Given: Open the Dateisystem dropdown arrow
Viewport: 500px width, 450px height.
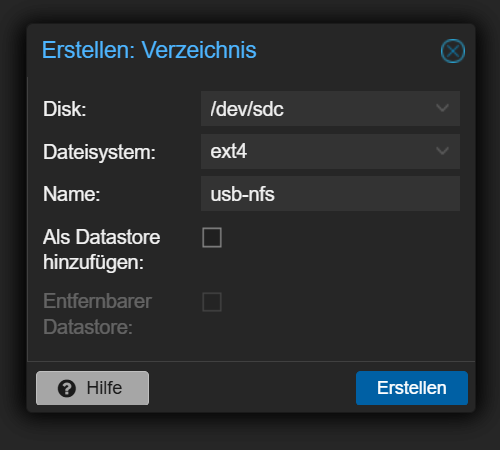Looking at the screenshot, I should point(442,151).
